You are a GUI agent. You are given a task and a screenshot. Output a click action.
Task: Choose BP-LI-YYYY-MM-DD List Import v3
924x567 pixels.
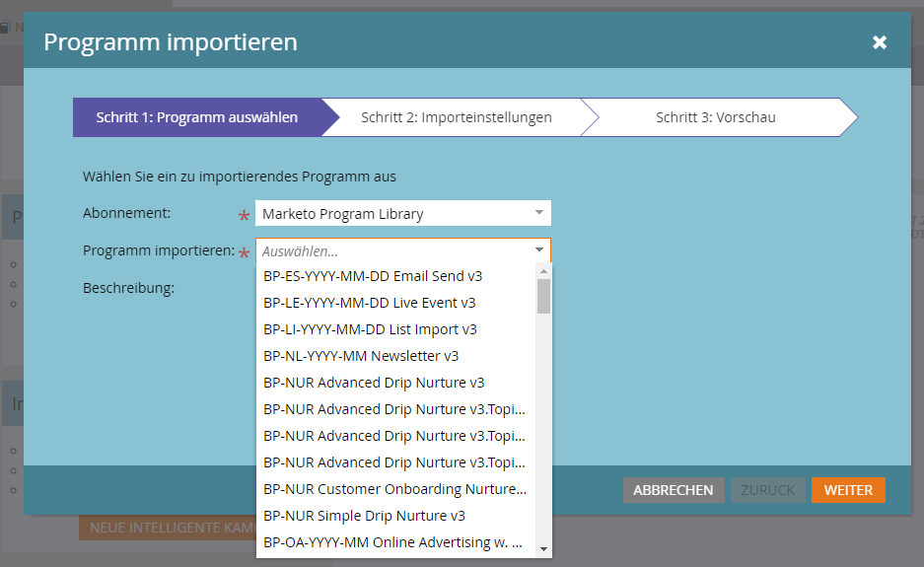tap(370, 329)
